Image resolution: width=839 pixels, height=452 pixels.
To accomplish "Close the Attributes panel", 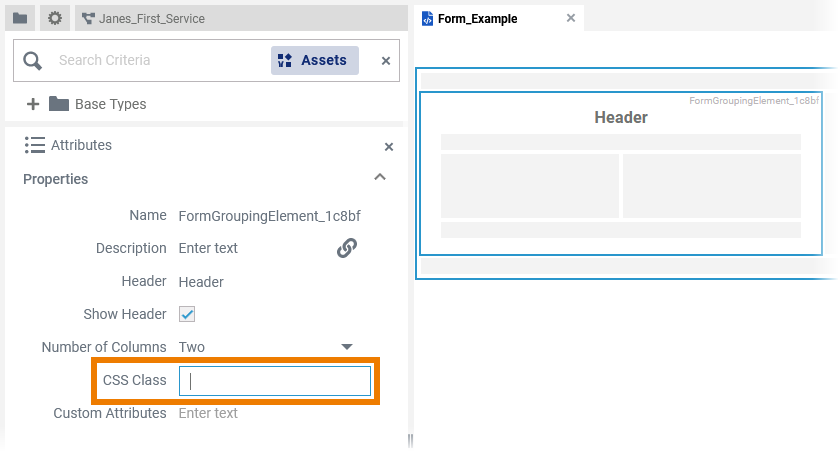I will coord(389,147).
